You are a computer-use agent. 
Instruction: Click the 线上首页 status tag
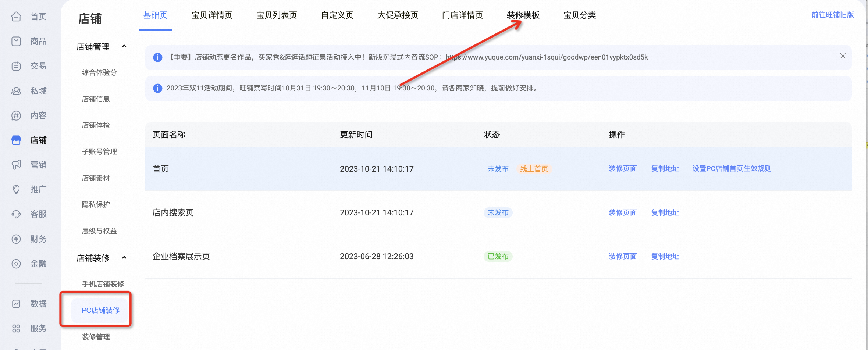[x=534, y=169]
